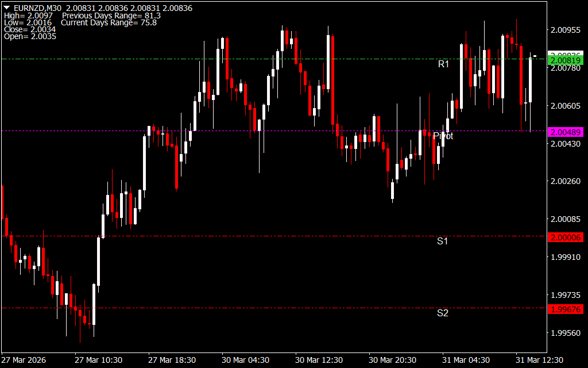
Task: Click the green 2.00819 price tag
Action: point(565,60)
